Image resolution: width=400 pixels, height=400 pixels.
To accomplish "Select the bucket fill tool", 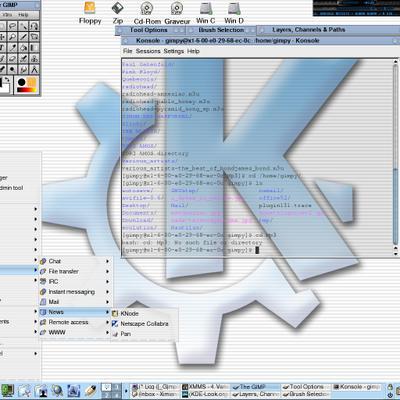I will tap(23, 48).
